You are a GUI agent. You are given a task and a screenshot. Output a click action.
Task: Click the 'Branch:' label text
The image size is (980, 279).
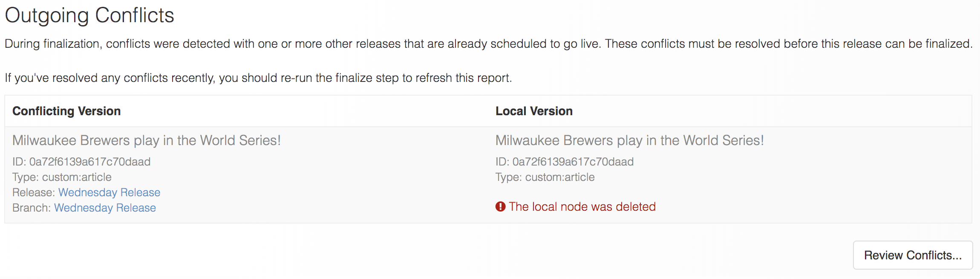(x=32, y=208)
